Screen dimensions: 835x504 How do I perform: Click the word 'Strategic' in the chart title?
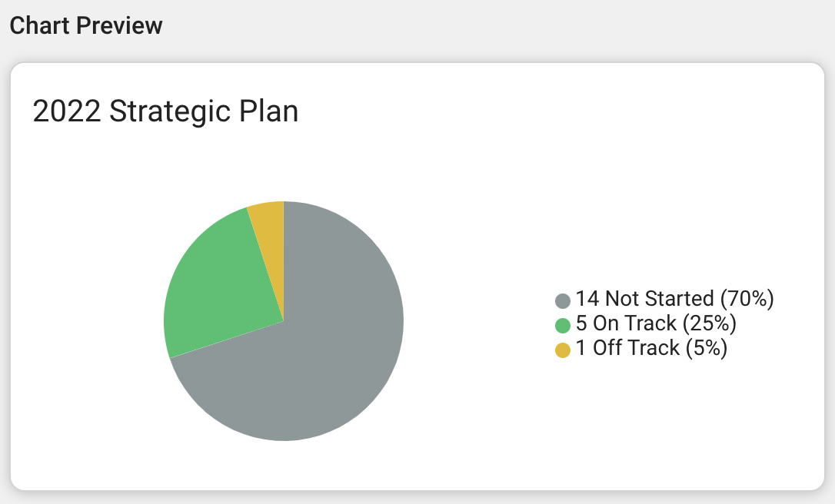pos(169,111)
